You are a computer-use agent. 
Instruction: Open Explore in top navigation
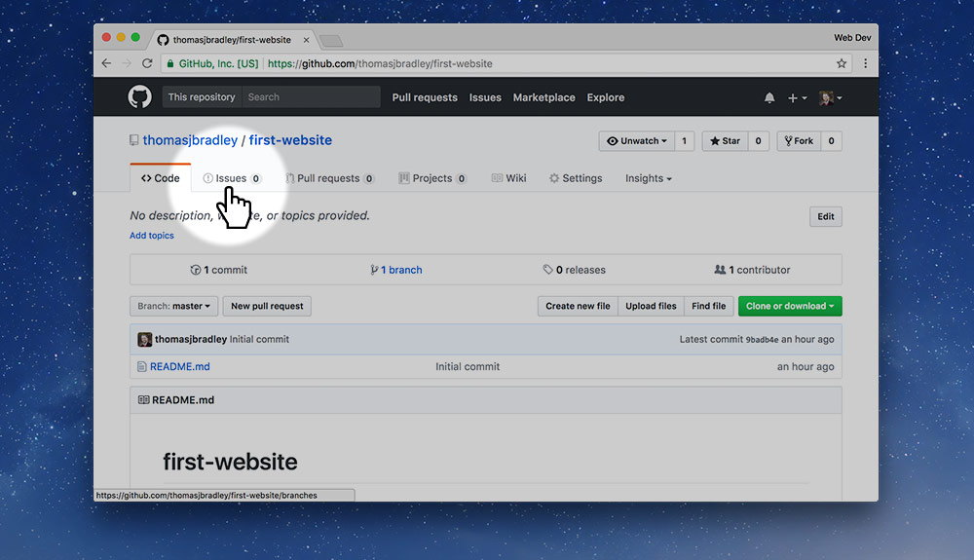pyautogui.click(x=606, y=97)
